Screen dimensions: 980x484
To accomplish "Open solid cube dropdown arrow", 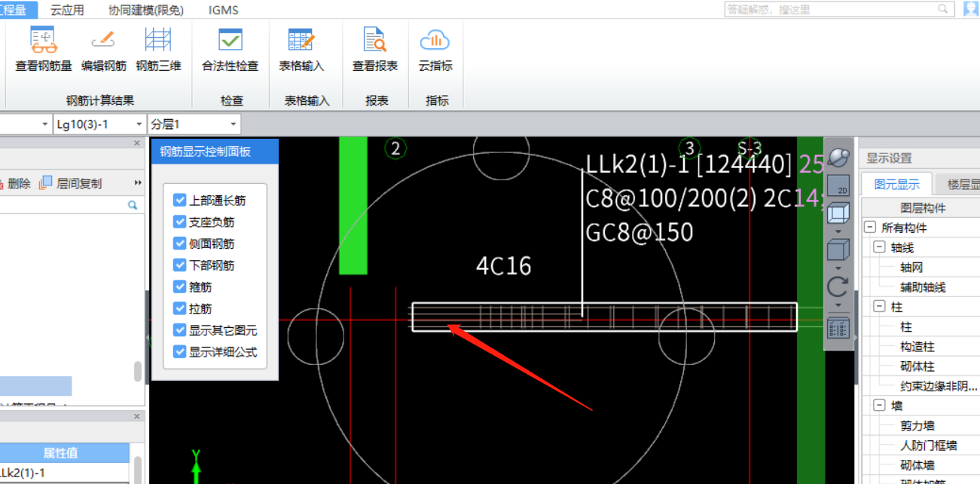I will (x=838, y=268).
